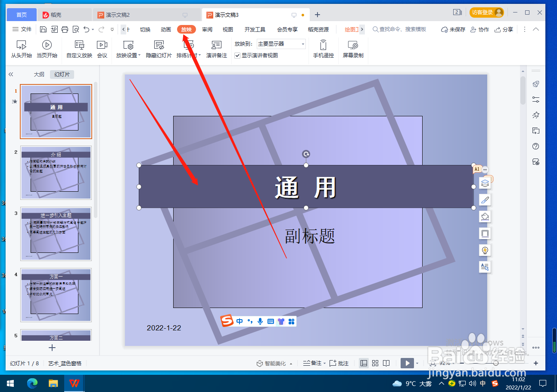Click 批注 comment button in status bar
This screenshot has width=557, height=392.
pos(339,363)
